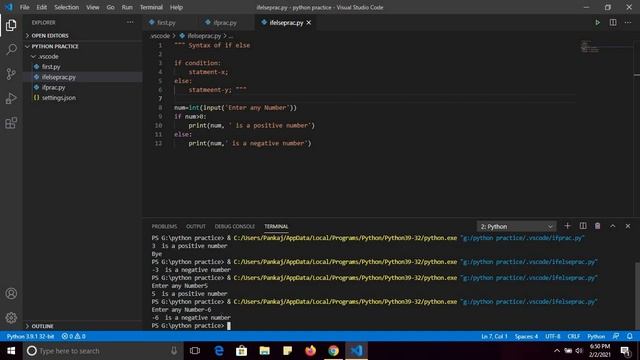
Task: Open the Help menu
Action: (x=176, y=7)
